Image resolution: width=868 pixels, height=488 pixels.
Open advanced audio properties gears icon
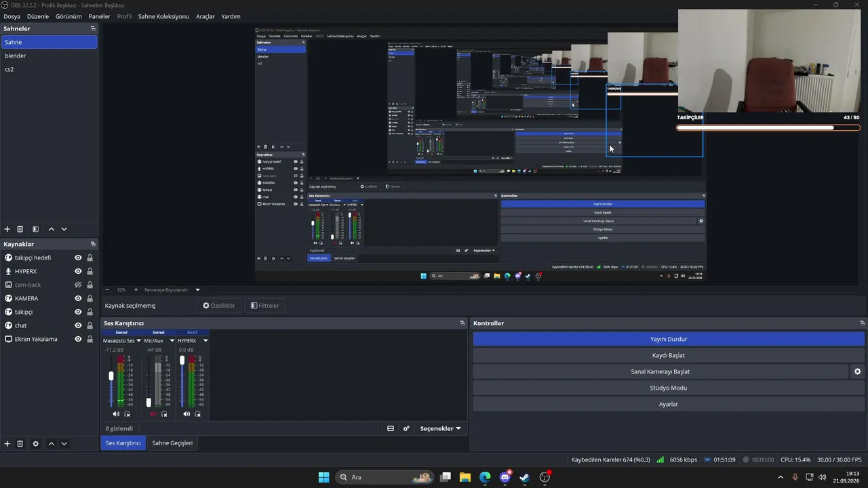pos(406,428)
